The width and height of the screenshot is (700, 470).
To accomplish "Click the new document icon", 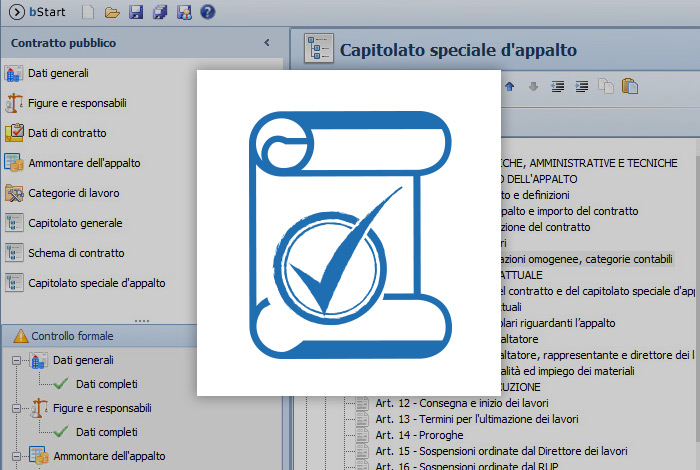I will pyautogui.click(x=88, y=13).
